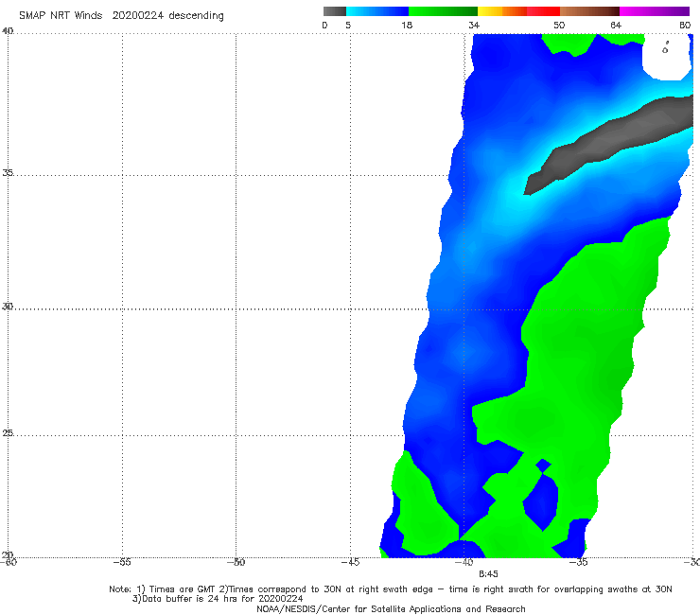Click the small island marker in the white cutout
Viewport: 700px width, 615px height.
(x=665, y=48)
